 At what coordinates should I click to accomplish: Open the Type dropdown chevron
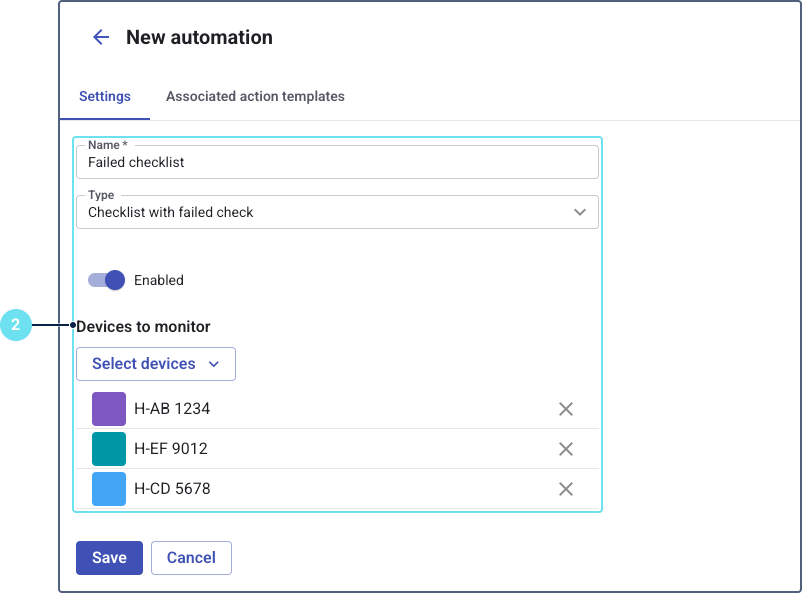579,212
